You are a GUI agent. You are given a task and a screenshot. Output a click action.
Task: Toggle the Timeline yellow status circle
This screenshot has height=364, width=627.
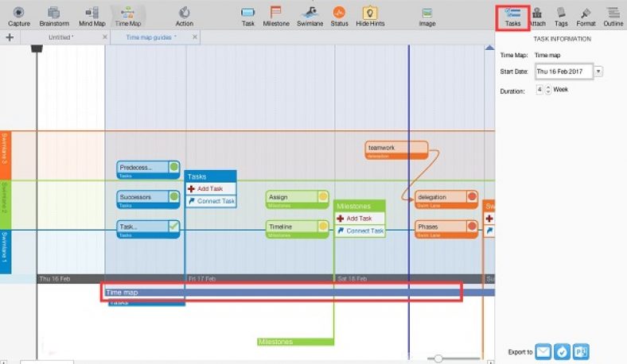pos(323,227)
